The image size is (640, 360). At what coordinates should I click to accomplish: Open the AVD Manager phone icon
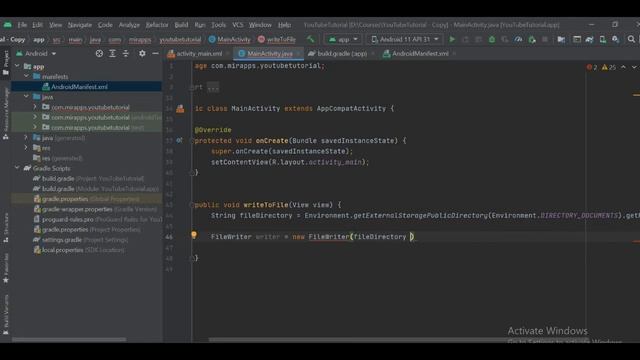[602, 39]
